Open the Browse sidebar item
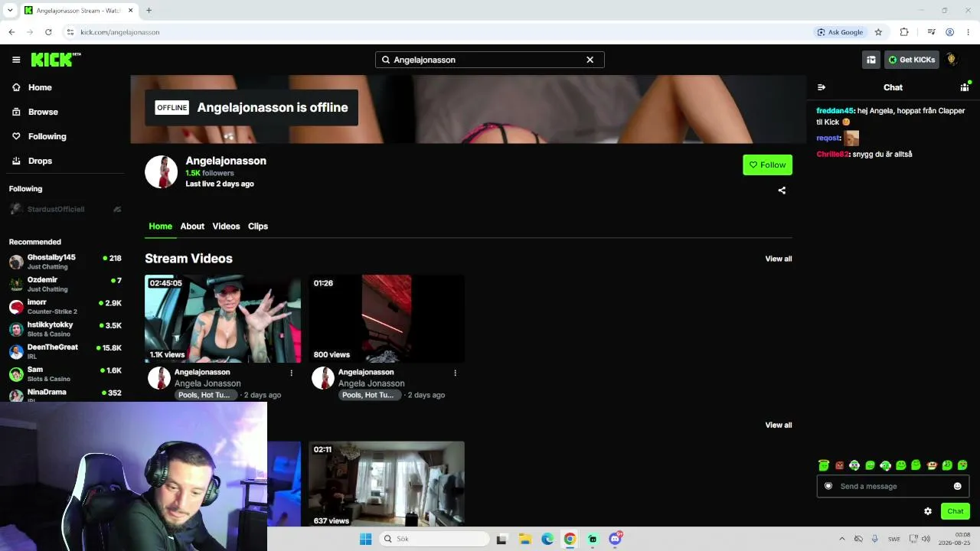 point(35,112)
